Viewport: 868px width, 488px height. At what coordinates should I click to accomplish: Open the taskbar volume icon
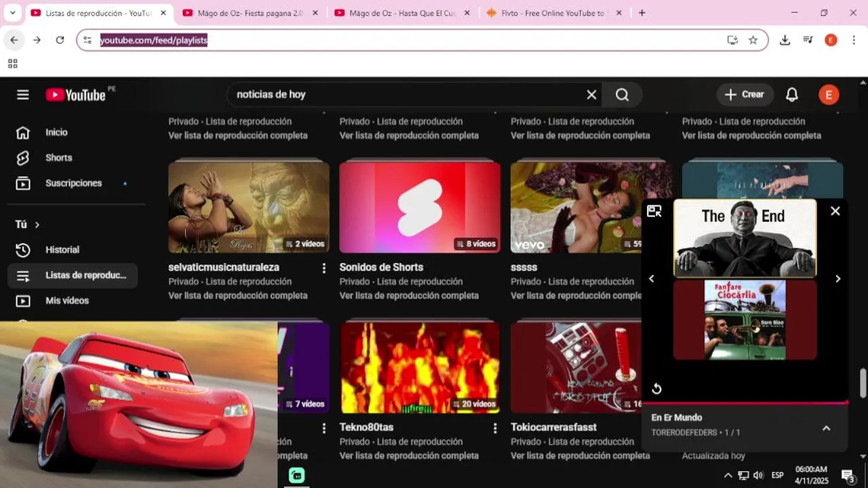click(x=758, y=475)
